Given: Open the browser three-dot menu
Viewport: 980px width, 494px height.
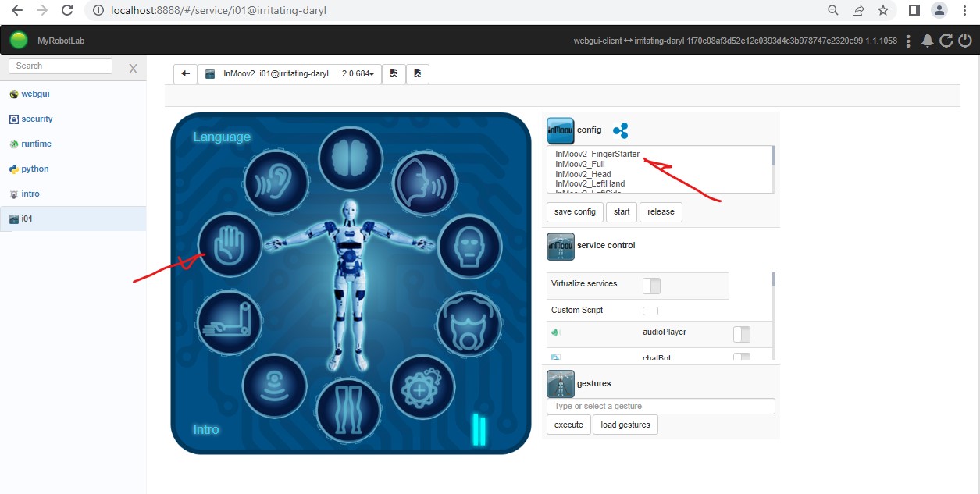Looking at the screenshot, I should [x=964, y=11].
